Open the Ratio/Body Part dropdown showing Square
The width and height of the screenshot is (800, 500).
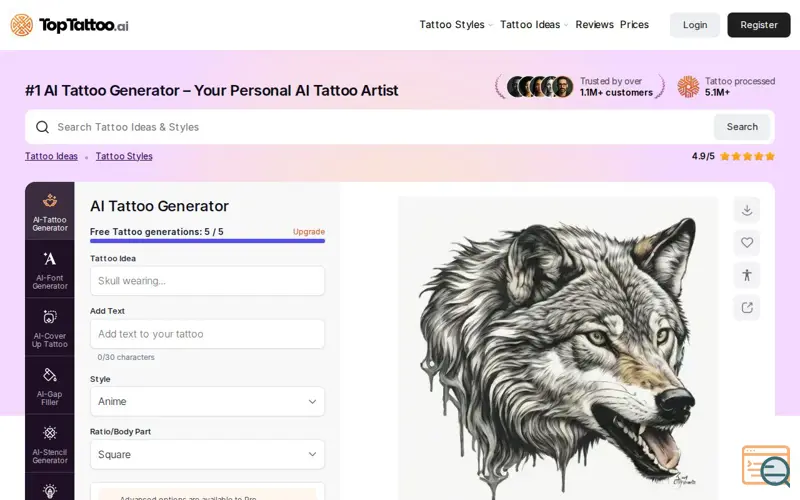coord(207,455)
